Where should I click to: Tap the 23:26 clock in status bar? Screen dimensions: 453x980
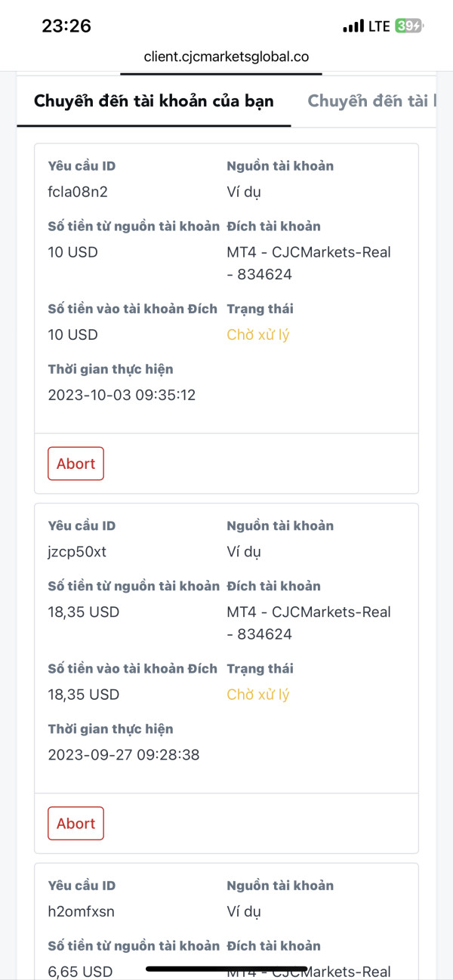point(66,26)
